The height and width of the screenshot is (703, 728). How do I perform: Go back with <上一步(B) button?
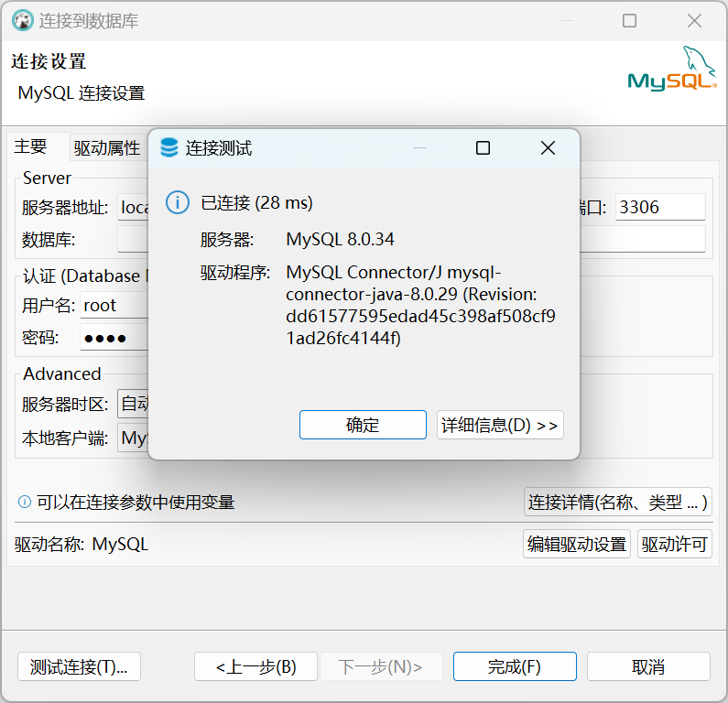click(255, 666)
